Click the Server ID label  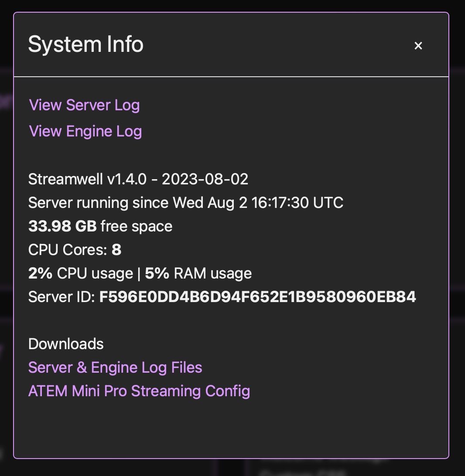tap(62, 297)
